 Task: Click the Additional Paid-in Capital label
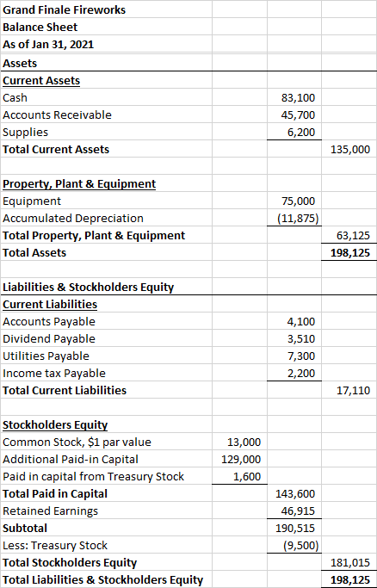71,460
